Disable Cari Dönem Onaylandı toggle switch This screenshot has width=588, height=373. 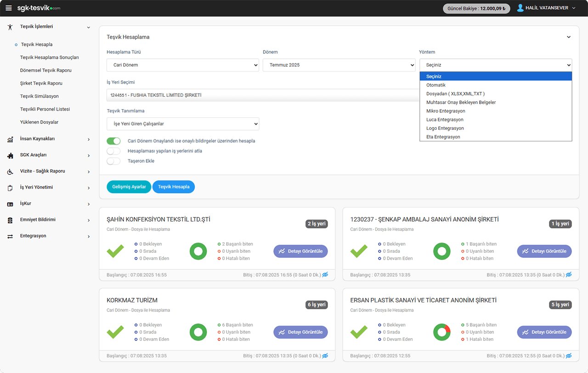tap(113, 141)
